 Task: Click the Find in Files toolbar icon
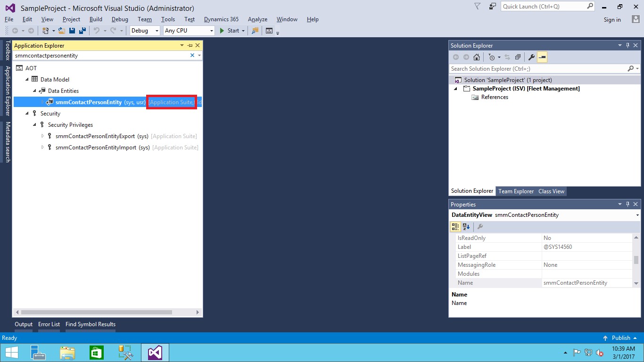coord(255,31)
